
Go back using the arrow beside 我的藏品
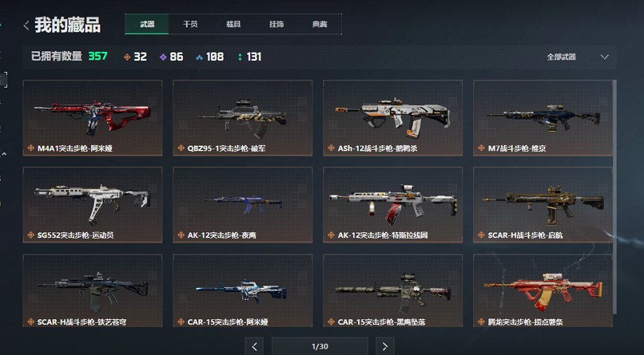pos(27,25)
